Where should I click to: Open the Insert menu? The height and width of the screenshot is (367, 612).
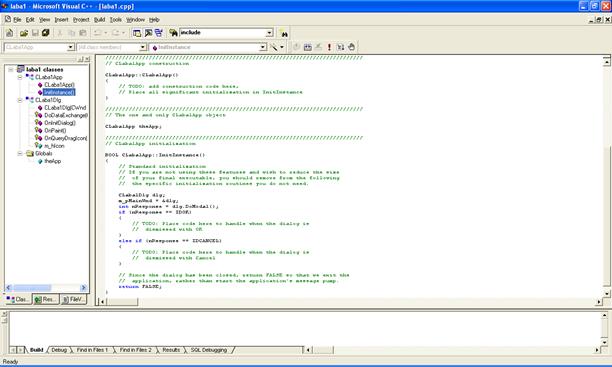pos(61,20)
